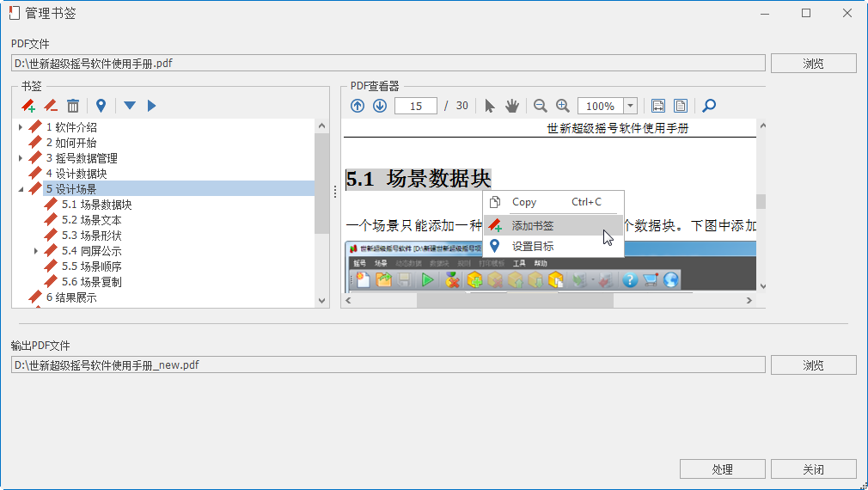This screenshot has width=868, height=490.
Task: Click the fit page icon
Action: pos(681,106)
